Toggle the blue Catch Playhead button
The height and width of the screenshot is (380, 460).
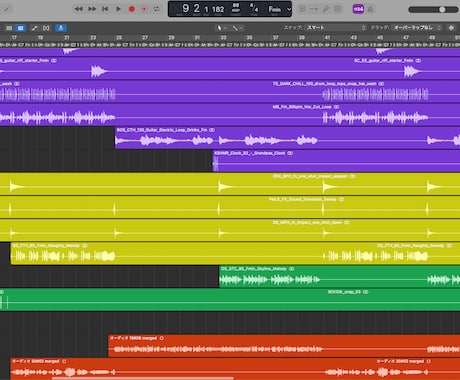click(x=61, y=28)
